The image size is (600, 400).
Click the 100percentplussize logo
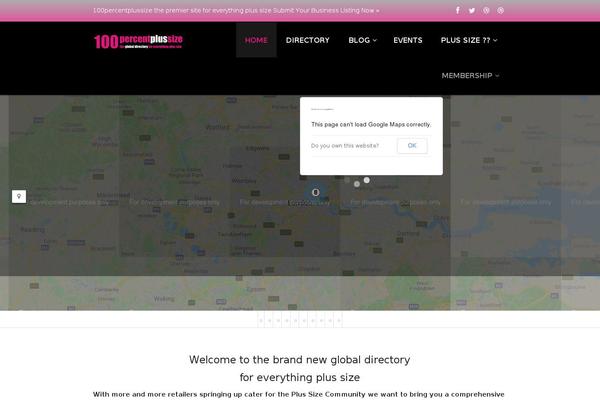(138, 41)
